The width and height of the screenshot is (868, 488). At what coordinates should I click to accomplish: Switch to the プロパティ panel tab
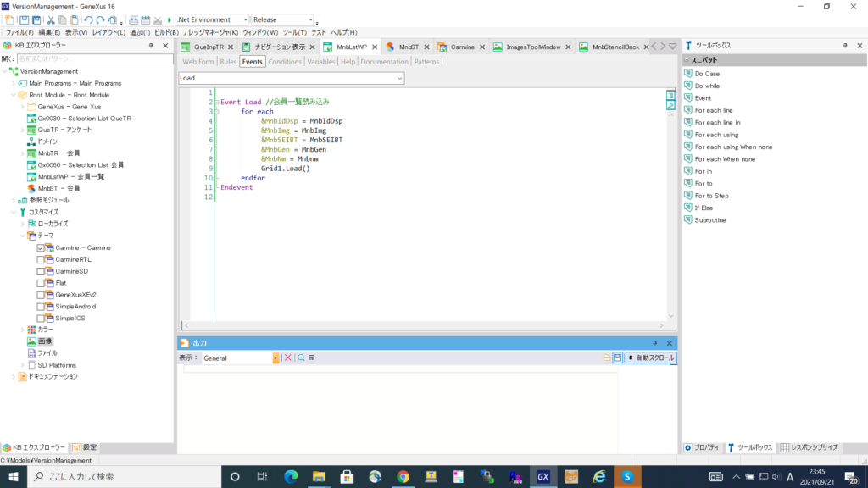pyautogui.click(x=701, y=447)
